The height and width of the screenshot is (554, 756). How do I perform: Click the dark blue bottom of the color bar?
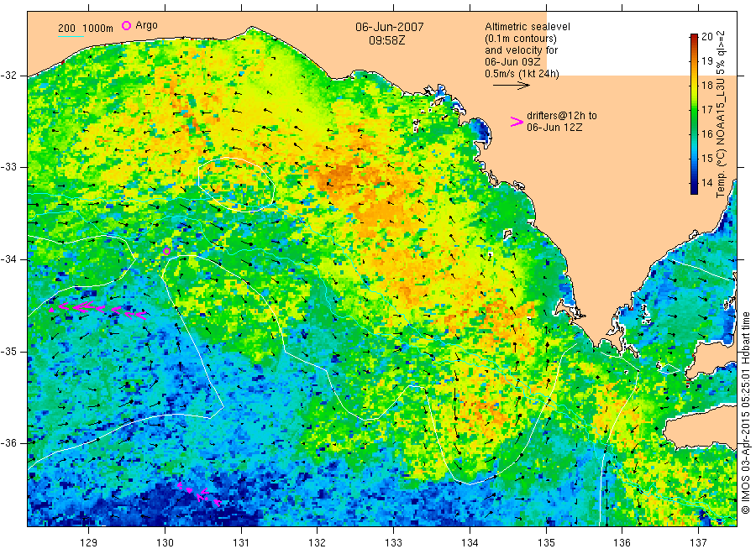coord(694,189)
